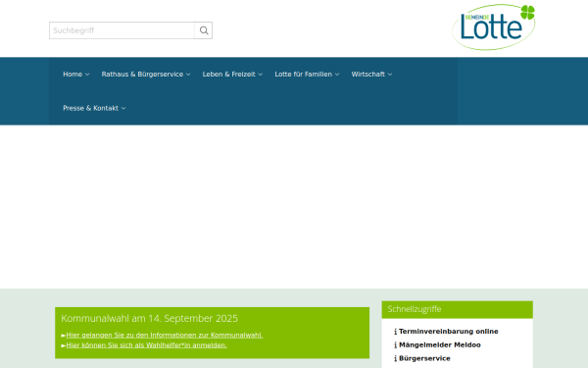Click info icon beside Bürgerservice
Image resolution: width=588 pixels, height=368 pixels.
(x=395, y=358)
